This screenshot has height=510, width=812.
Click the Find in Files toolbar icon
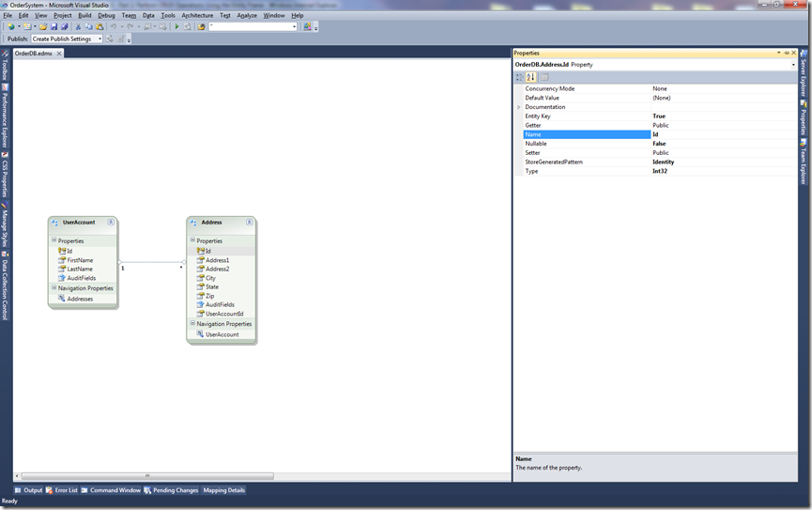[x=188, y=26]
